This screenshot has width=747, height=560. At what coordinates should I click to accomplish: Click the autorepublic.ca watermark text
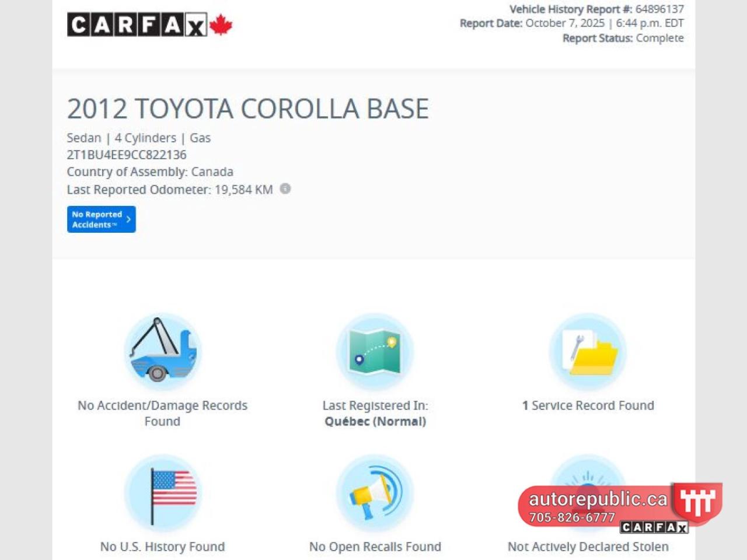[x=598, y=499]
